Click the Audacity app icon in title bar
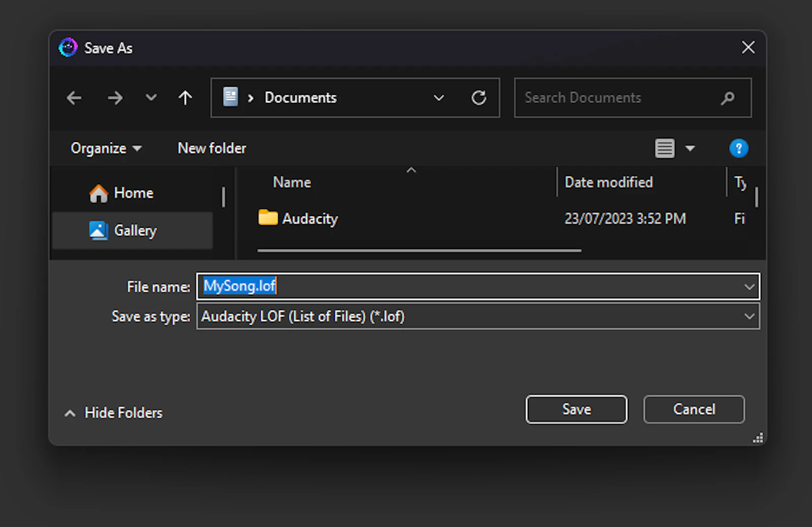Screen dimensions: 812x527 (x=68, y=48)
